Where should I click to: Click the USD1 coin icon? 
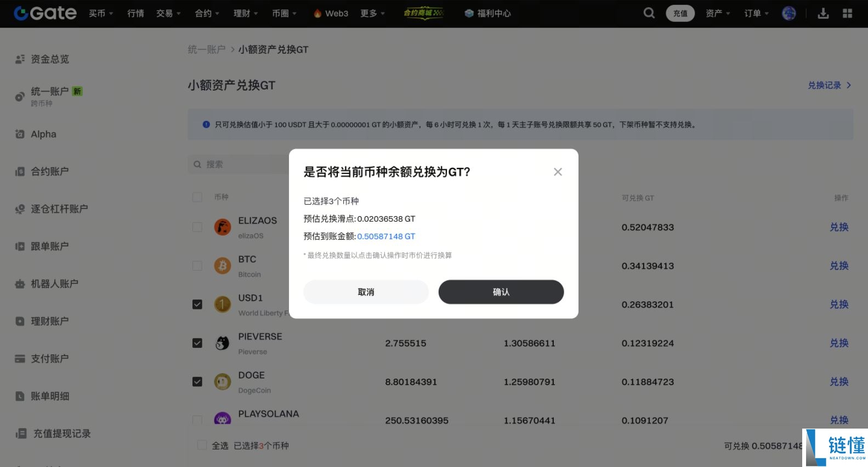click(x=223, y=304)
